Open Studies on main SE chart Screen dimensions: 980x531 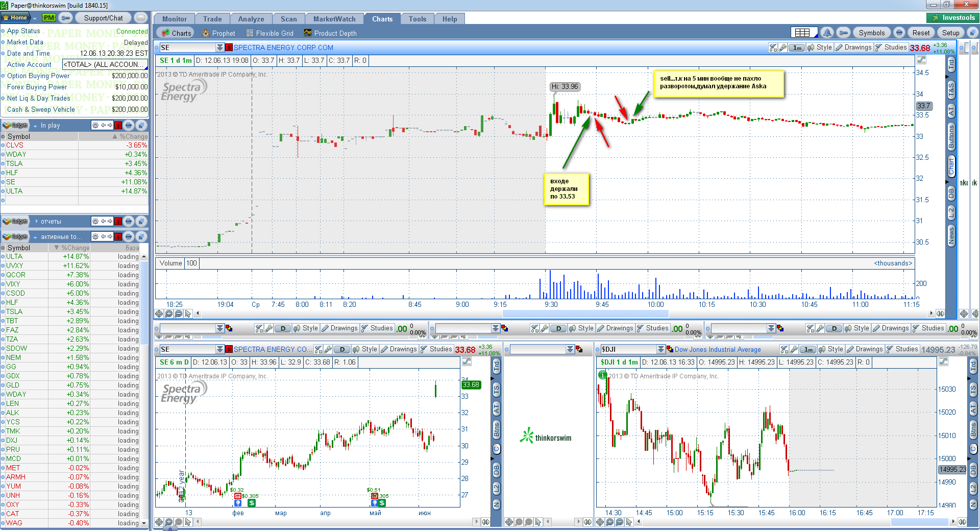click(891, 47)
